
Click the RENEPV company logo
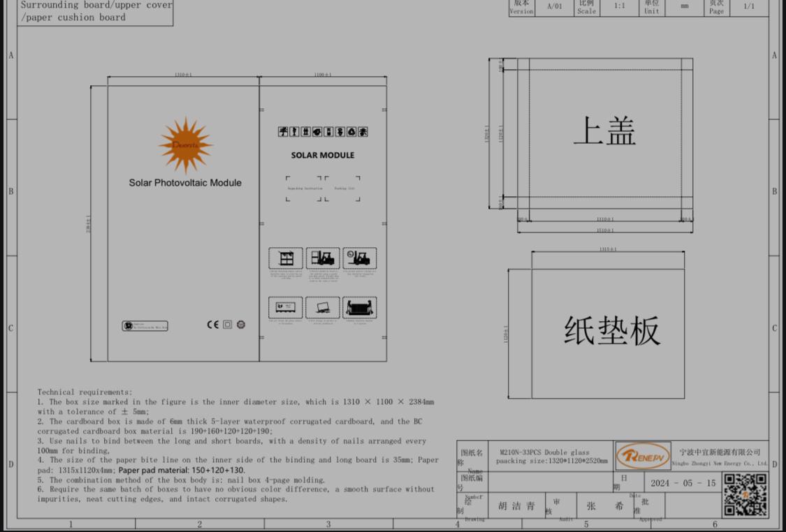coord(642,457)
